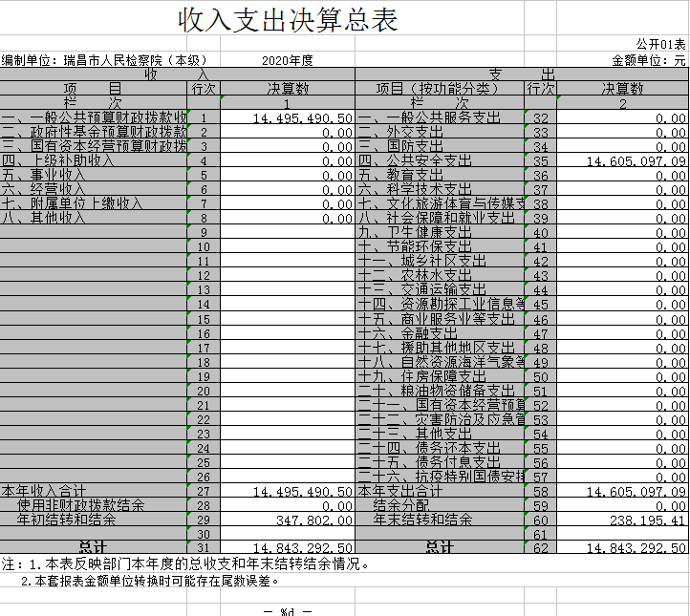Select the 金额单位：元 cell

649,60
